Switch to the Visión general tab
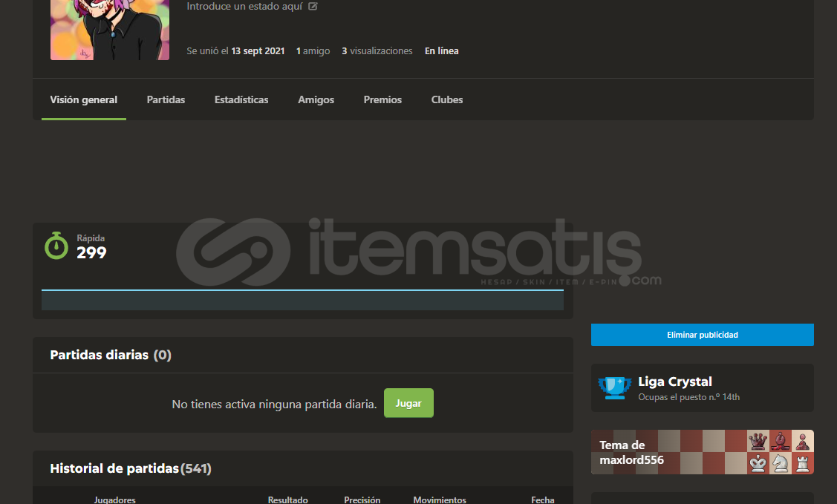The width and height of the screenshot is (837, 504). 84,99
